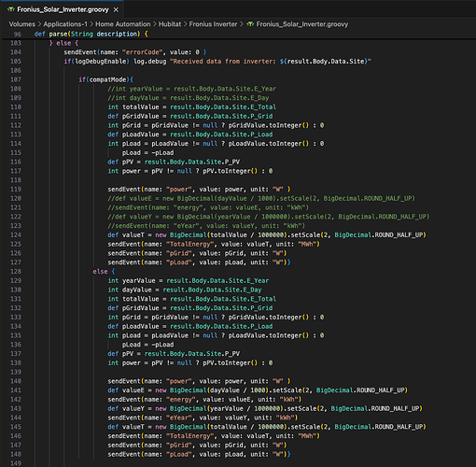Place cursor on if(compatMode) statement

tap(105, 79)
